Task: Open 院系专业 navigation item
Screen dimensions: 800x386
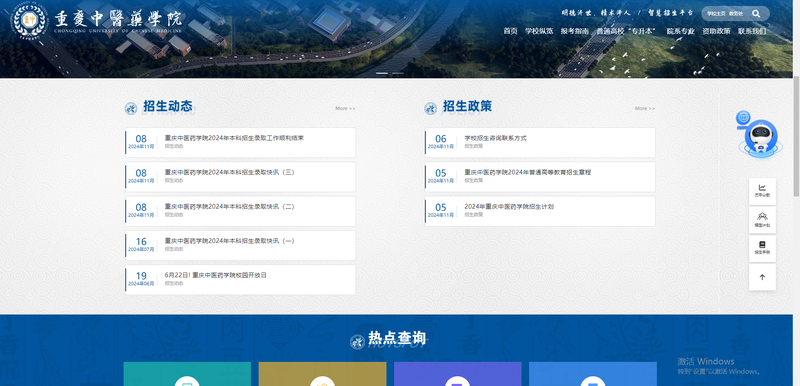Action: coord(681,31)
